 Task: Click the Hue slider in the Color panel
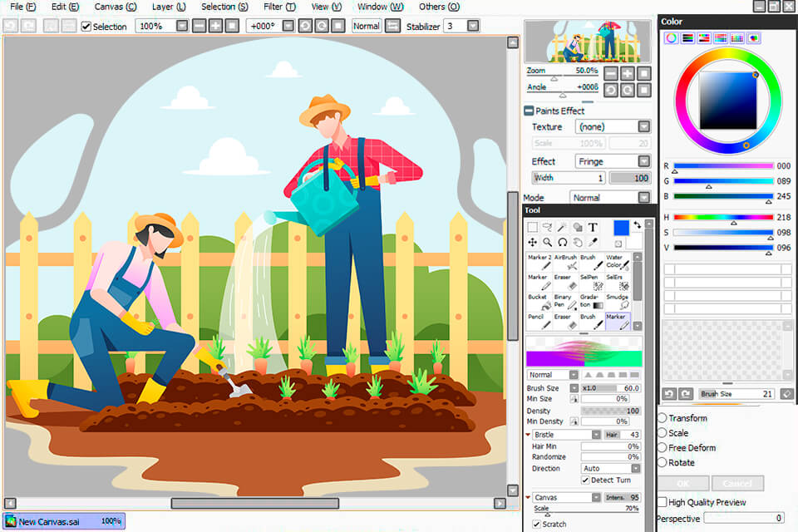pyautogui.click(x=723, y=218)
